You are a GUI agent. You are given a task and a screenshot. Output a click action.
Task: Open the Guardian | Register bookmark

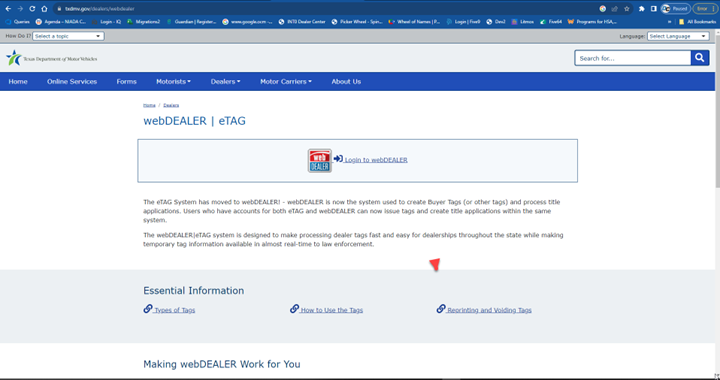click(191, 22)
